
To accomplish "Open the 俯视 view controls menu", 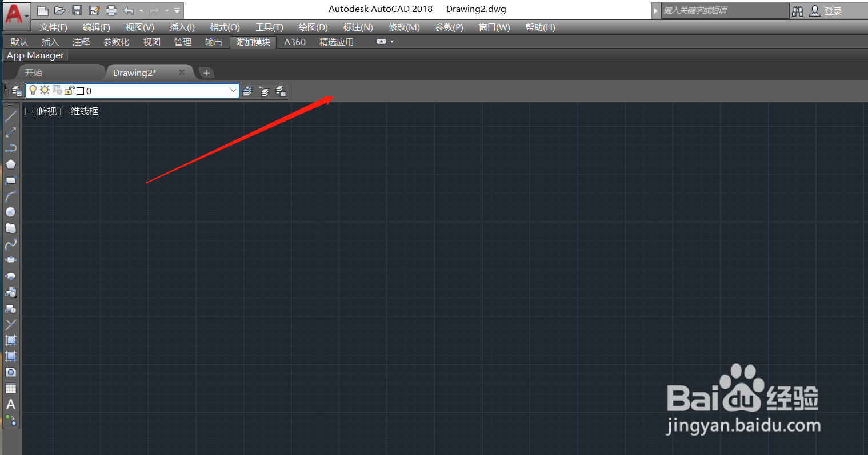I will coord(48,111).
